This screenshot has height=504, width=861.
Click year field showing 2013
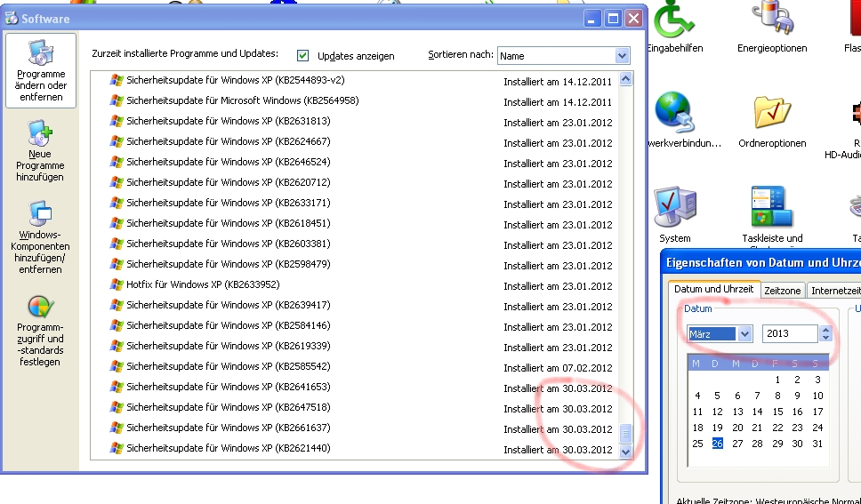[x=791, y=334]
